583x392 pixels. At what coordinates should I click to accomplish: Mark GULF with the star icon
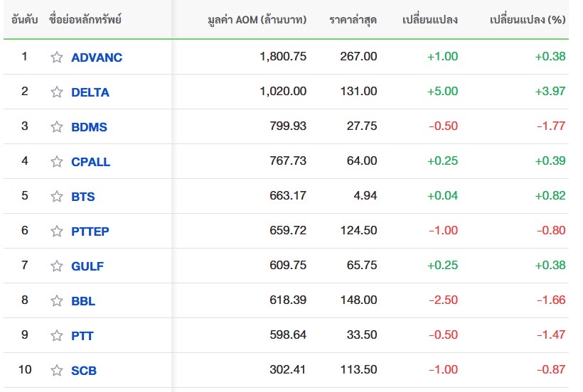[57, 266]
